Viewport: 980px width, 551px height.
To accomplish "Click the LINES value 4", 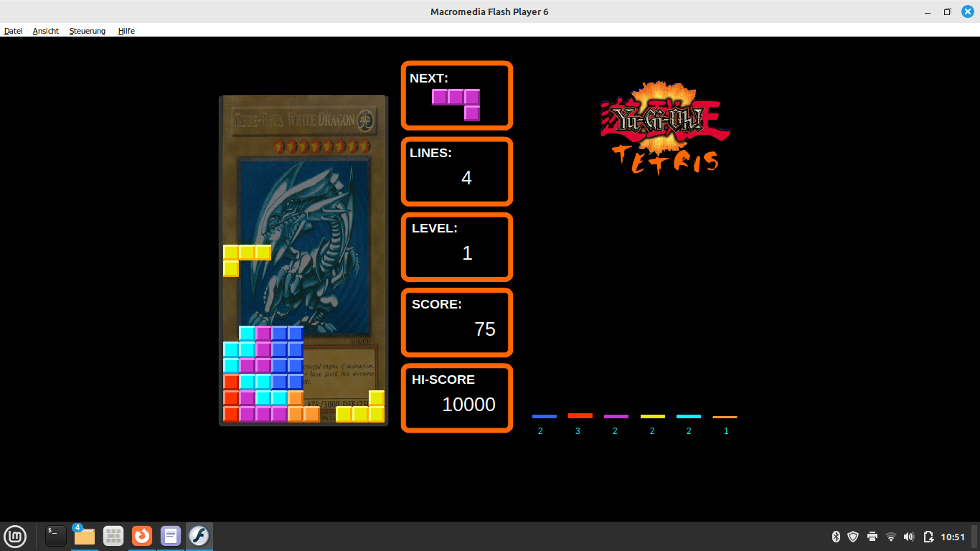I will [466, 178].
